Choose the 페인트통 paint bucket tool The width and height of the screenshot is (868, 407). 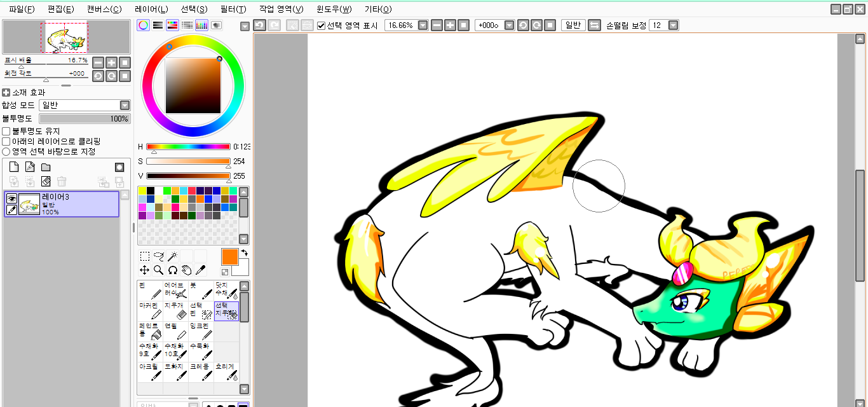coord(150,331)
